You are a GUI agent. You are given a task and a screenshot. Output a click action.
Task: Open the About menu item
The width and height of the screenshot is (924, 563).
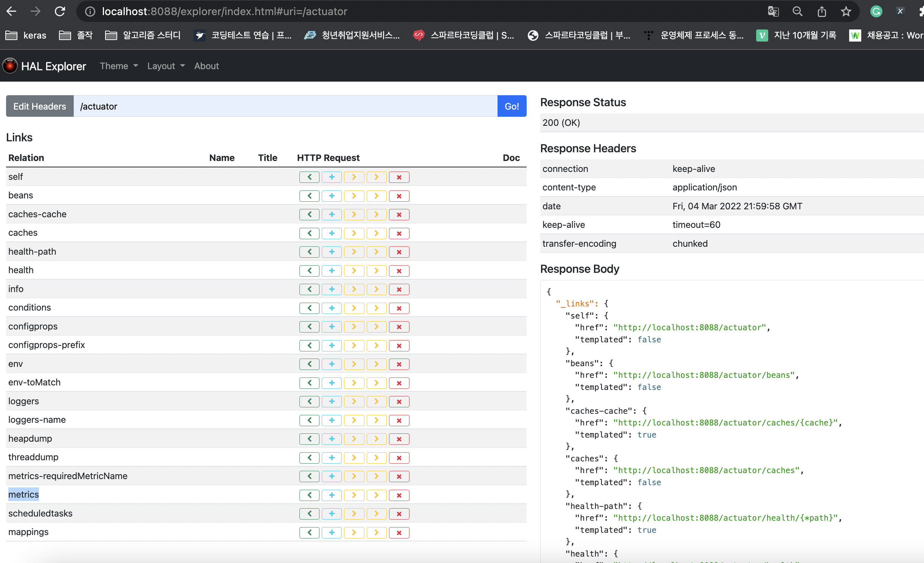(206, 66)
